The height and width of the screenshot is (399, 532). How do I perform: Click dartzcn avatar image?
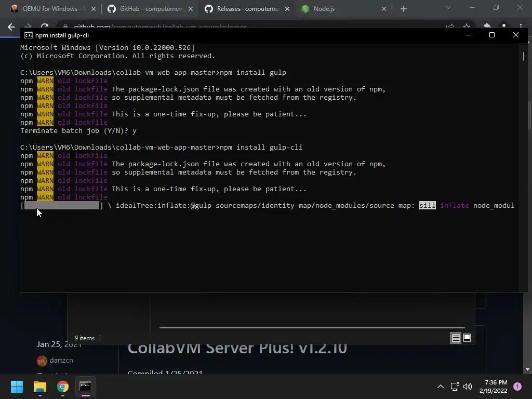point(42,361)
